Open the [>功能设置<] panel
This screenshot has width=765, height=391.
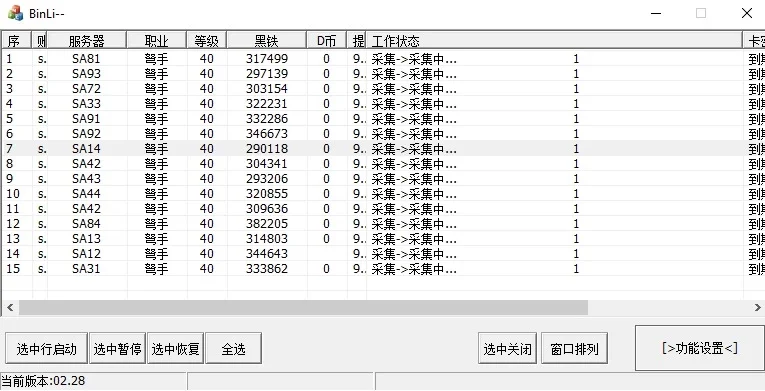tap(700, 348)
